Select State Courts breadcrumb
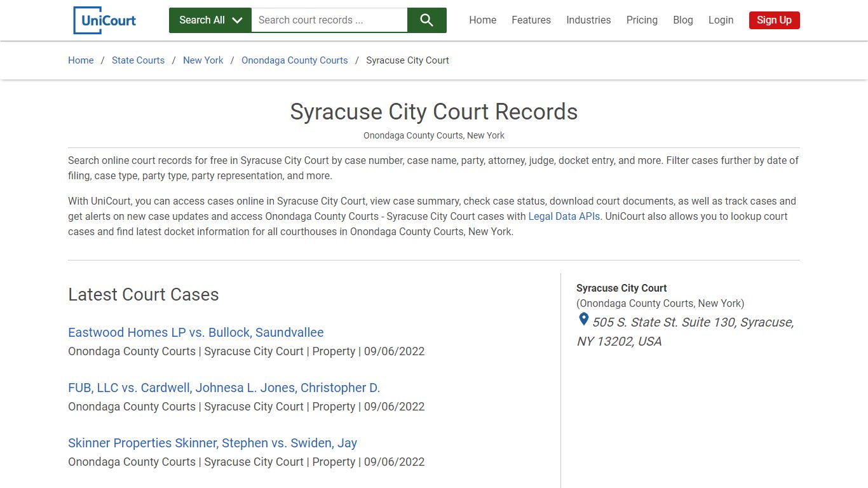Image resolution: width=868 pixels, height=488 pixels. 138,60
